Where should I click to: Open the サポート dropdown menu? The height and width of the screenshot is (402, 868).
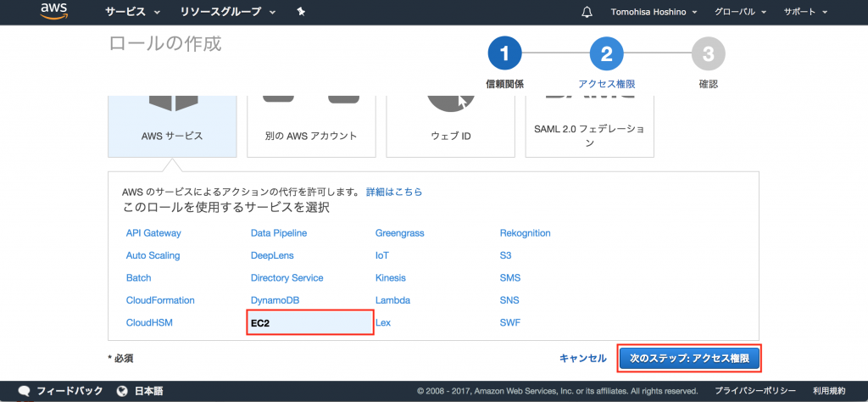click(x=805, y=12)
